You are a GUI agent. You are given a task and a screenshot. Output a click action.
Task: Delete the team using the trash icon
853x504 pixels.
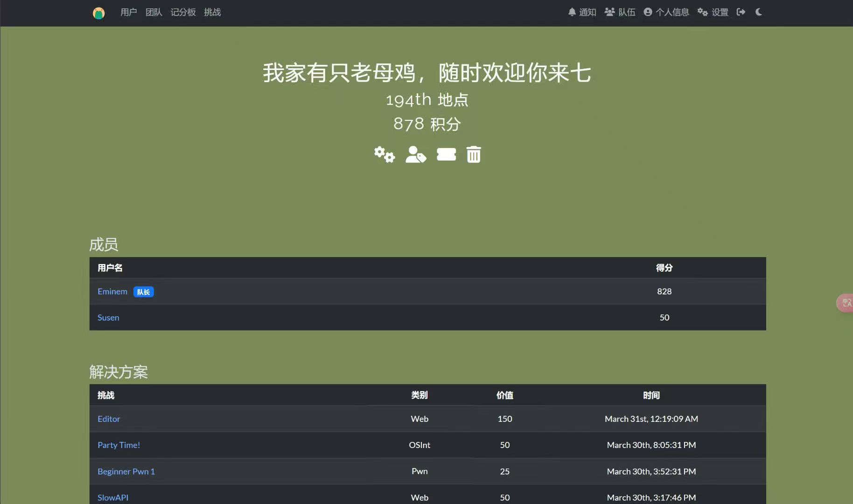tap(474, 154)
